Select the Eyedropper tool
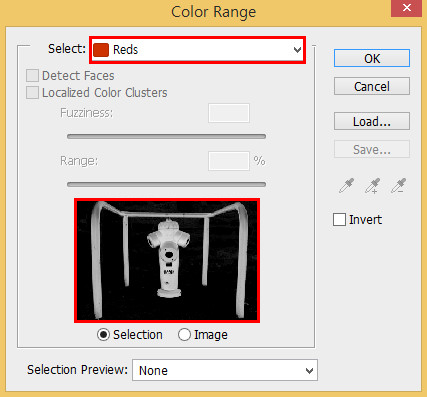 pos(346,186)
